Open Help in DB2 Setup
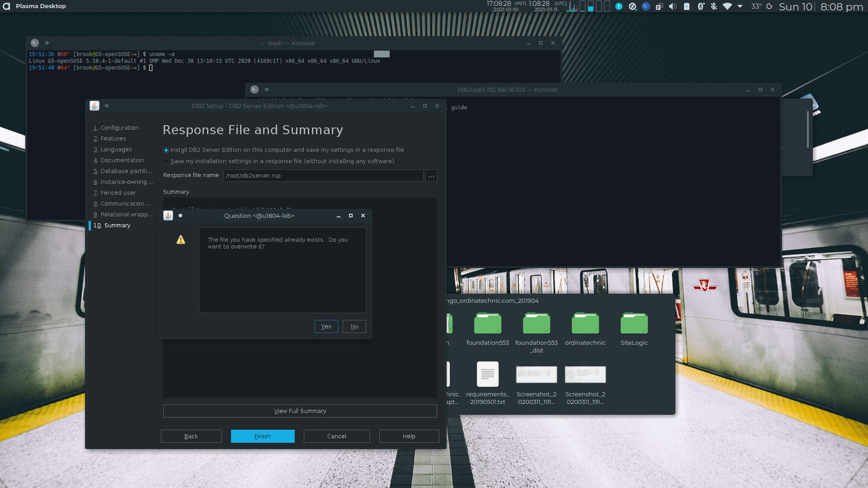The image size is (868, 488). (x=409, y=436)
